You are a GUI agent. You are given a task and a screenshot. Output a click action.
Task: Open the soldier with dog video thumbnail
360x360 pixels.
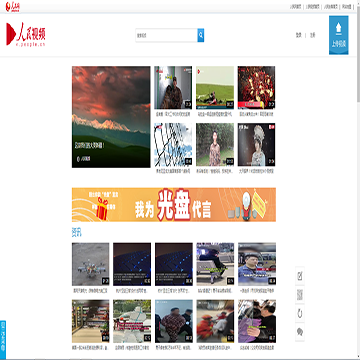173,87
